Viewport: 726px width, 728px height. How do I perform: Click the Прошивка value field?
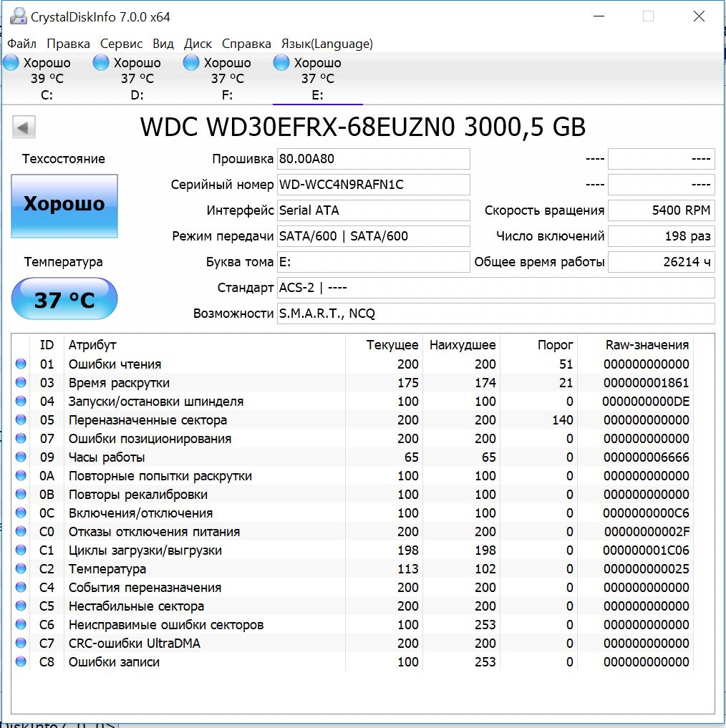(373, 159)
